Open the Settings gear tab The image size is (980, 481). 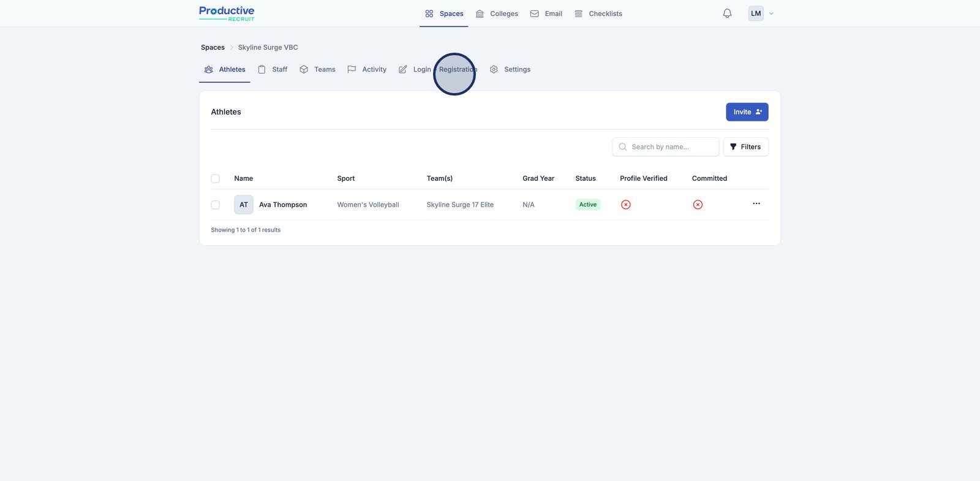pos(510,69)
